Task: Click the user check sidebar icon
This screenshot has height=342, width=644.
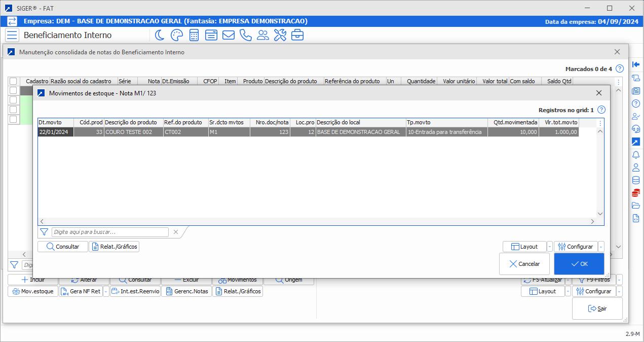Action: tap(636, 116)
